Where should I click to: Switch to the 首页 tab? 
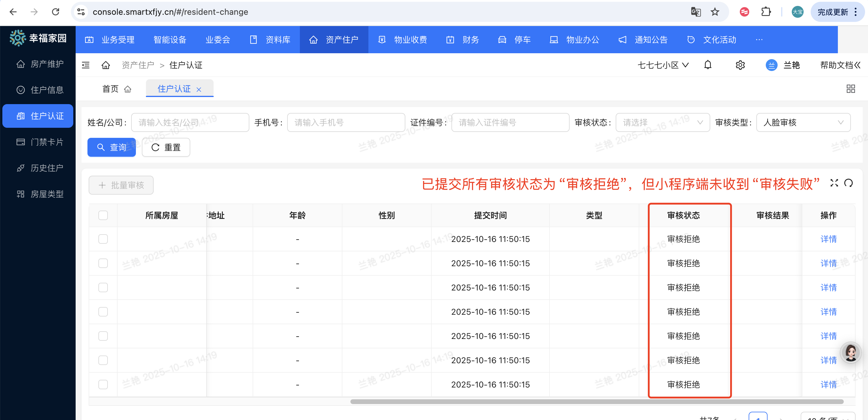click(116, 89)
